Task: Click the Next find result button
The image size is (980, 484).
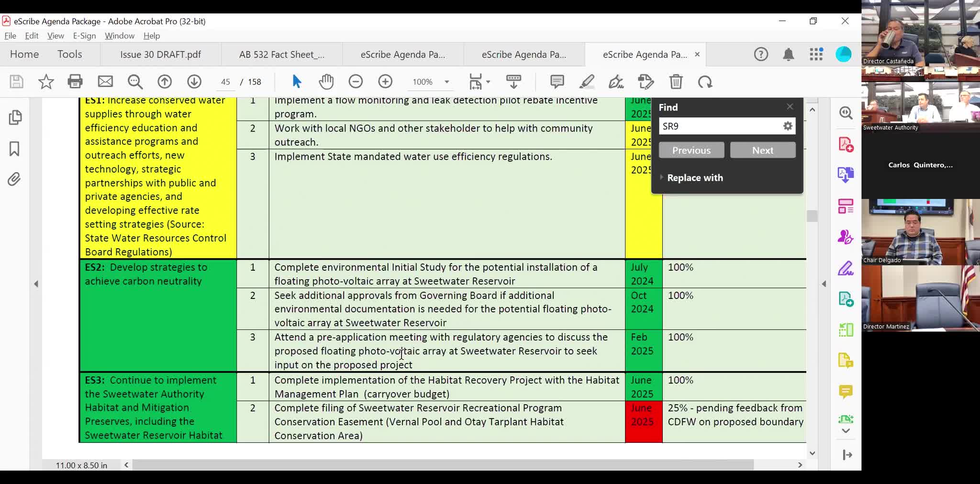Action: (762, 150)
